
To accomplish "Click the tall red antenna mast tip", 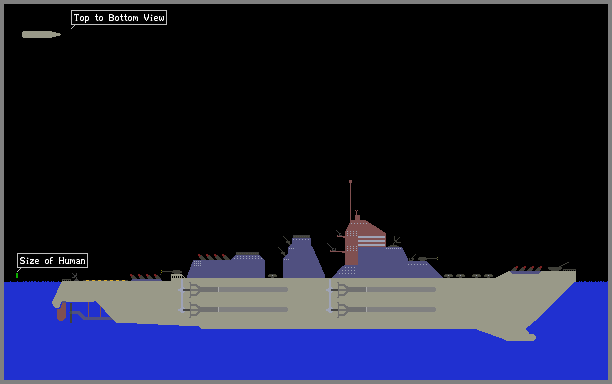I will pyautogui.click(x=350, y=182).
